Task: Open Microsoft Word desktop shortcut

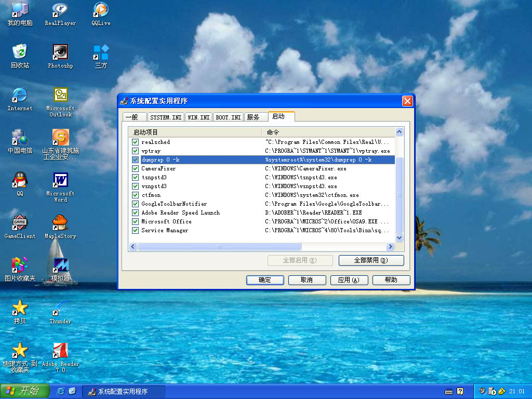Action: coord(60,180)
